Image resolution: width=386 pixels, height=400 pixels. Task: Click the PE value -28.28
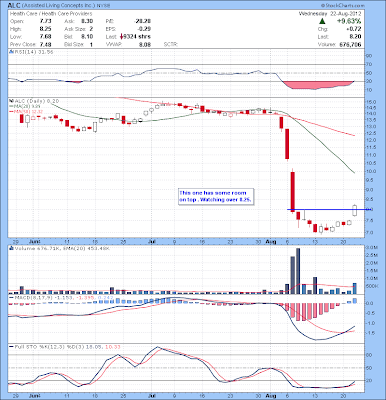pos(142,21)
